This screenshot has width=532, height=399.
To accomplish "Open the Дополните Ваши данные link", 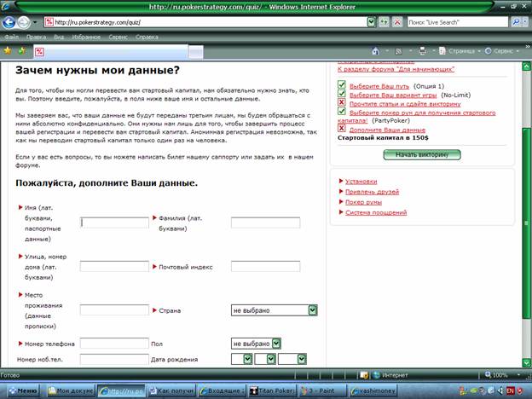I will tap(387, 130).
